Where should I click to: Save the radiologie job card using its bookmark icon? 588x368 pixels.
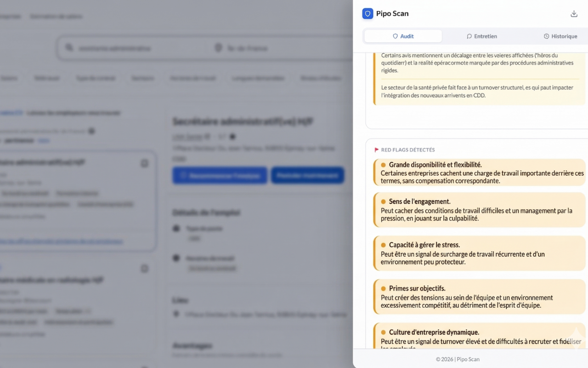click(x=144, y=269)
